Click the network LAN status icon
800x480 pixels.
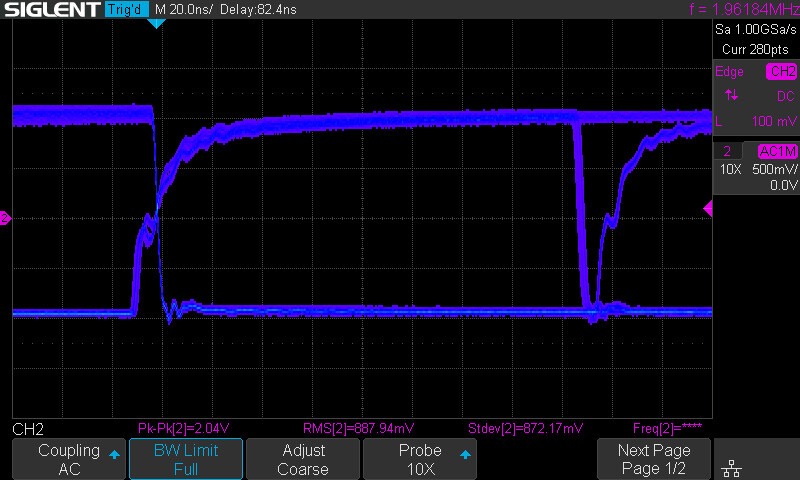pyautogui.click(x=731, y=467)
